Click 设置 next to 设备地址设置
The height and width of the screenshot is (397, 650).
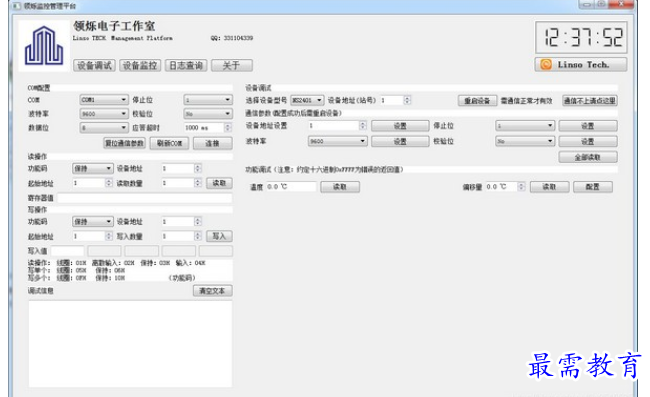tap(400, 126)
